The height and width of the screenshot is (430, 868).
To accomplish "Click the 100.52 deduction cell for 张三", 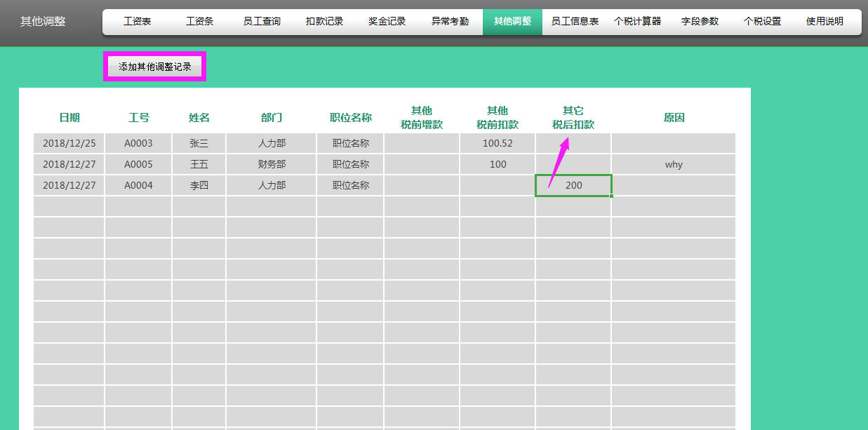I will coord(498,143).
